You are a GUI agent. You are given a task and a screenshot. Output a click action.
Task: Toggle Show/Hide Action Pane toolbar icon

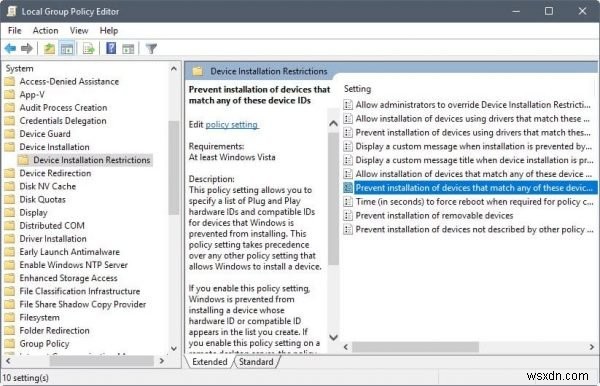pyautogui.click(x=128, y=49)
